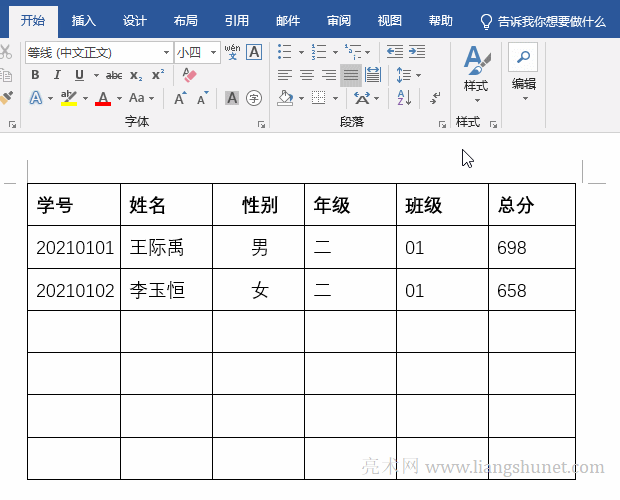
Task: Apply numbered list
Action: (319, 52)
